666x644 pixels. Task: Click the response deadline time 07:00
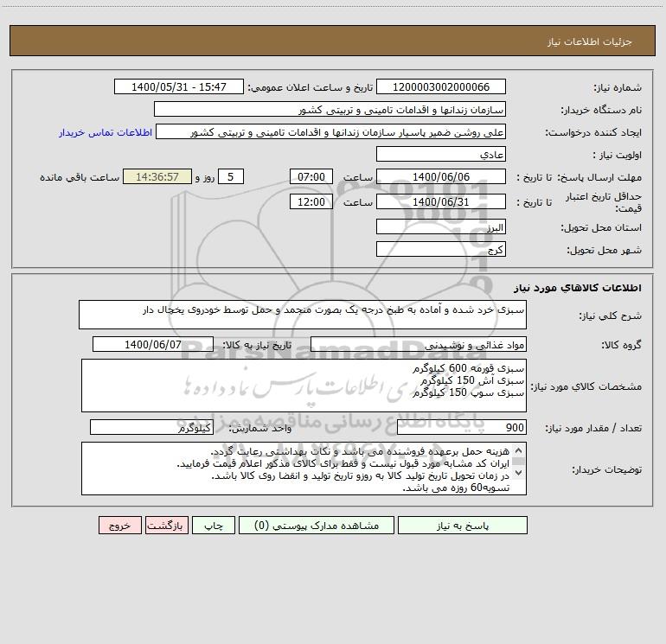pyautogui.click(x=311, y=176)
